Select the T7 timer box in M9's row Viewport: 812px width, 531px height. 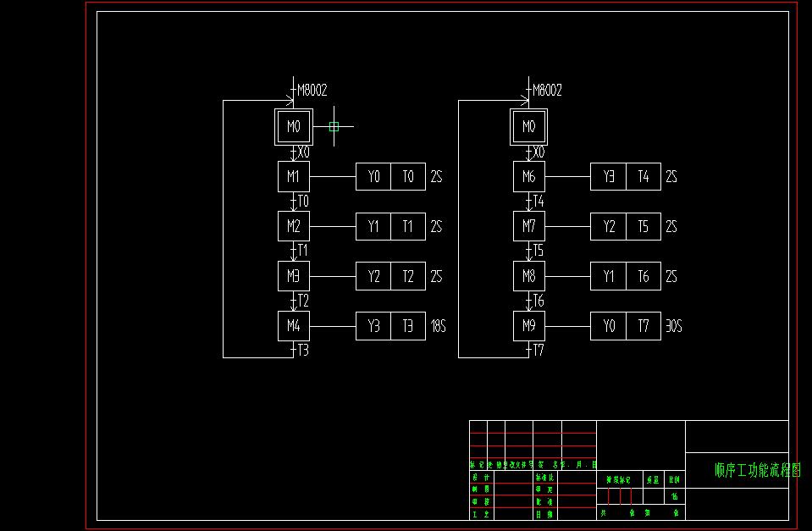tap(644, 326)
